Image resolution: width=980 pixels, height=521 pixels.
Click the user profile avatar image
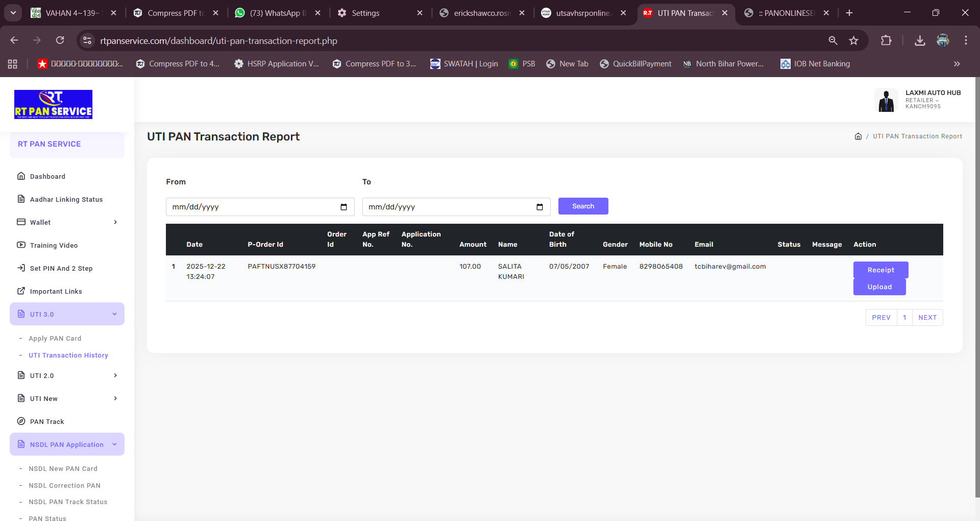point(886,100)
